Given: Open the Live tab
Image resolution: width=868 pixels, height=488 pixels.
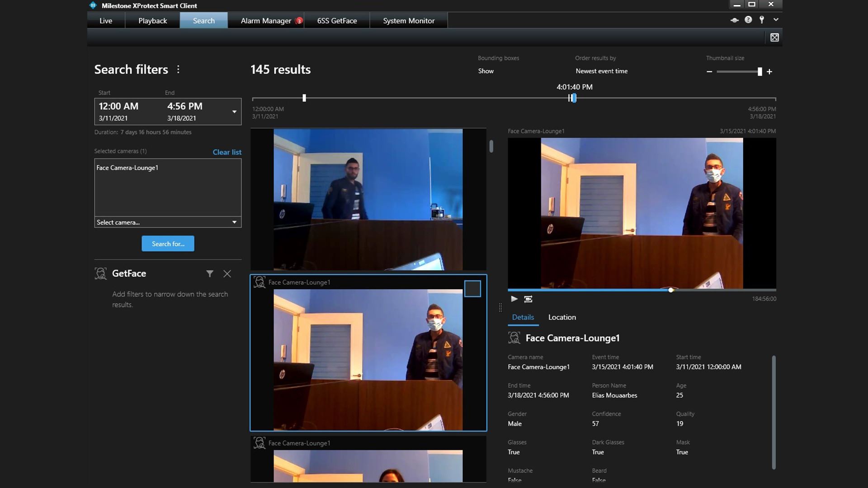Looking at the screenshot, I should 106,20.
